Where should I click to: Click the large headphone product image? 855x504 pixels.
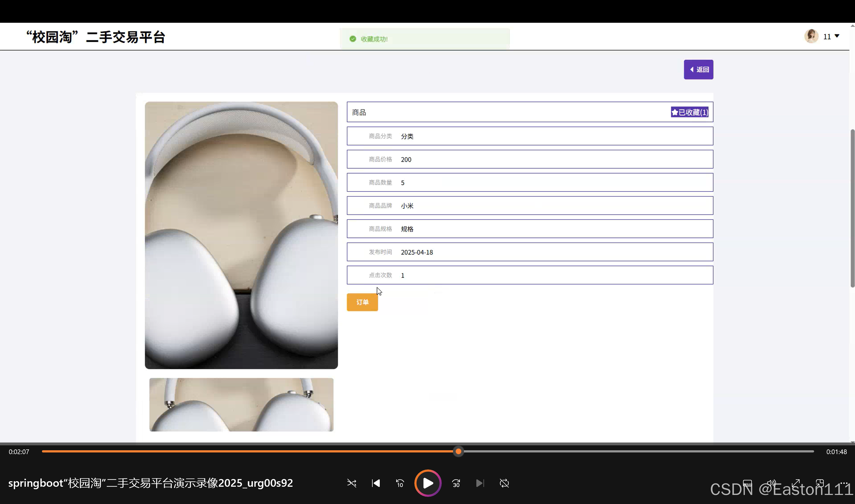(241, 235)
